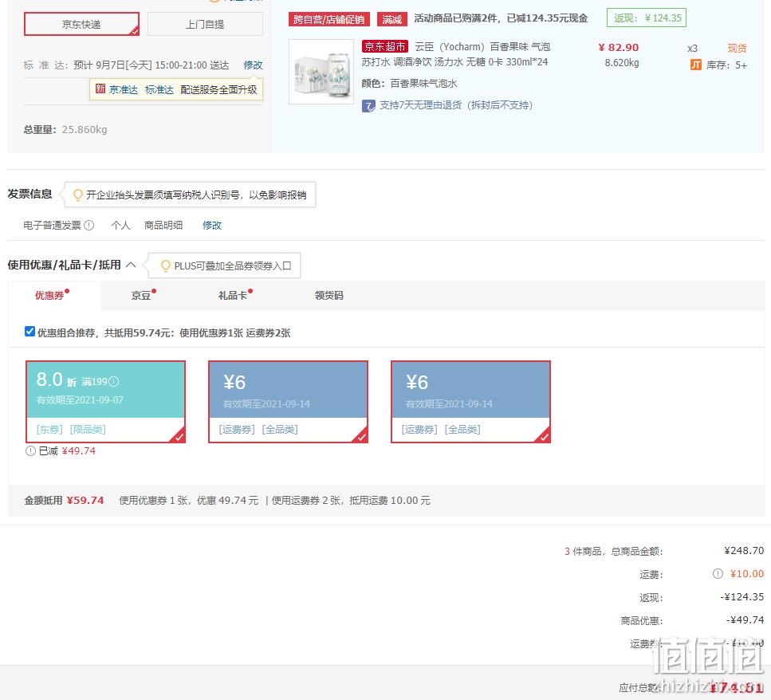Click 总重量 25.860kg text
Screen dimensions: 771x700
coord(65,130)
